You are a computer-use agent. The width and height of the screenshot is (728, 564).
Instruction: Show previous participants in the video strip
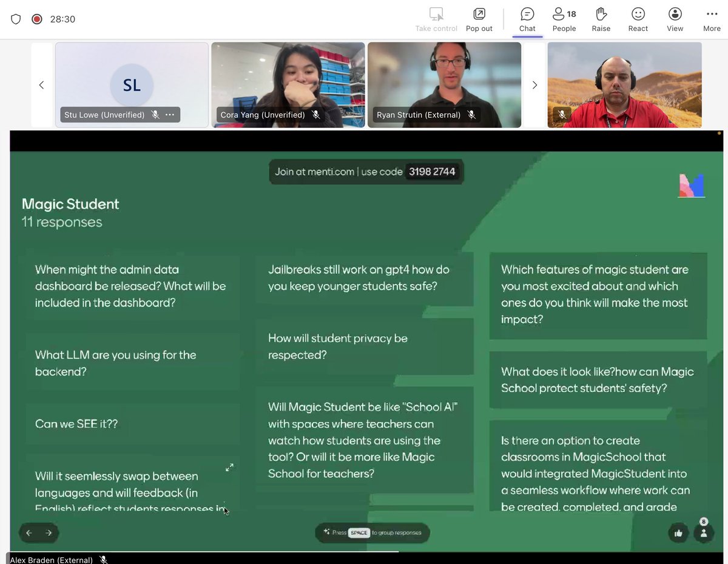[41, 85]
